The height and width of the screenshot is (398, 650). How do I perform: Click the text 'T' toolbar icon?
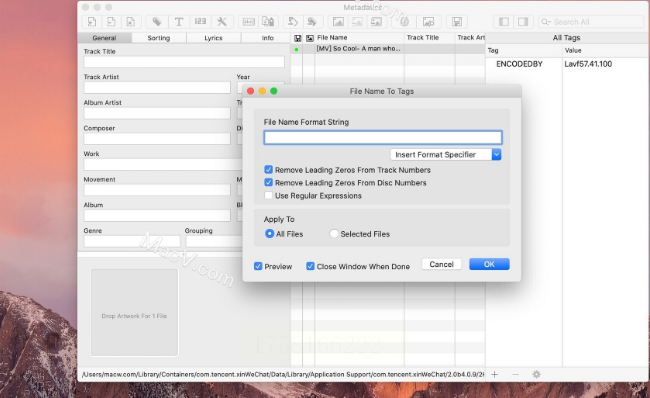[x=179, y=22]
